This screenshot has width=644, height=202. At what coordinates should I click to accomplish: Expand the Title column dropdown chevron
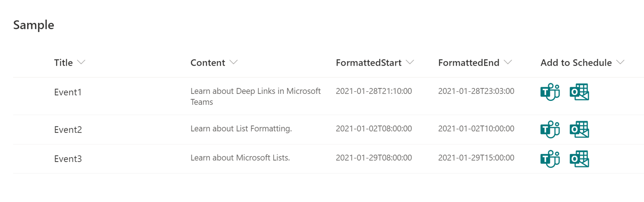81,62
